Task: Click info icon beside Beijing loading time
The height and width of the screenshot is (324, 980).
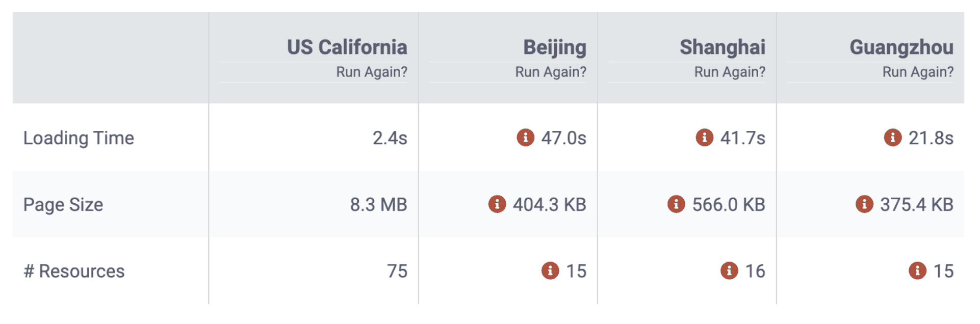Action: 525,138
